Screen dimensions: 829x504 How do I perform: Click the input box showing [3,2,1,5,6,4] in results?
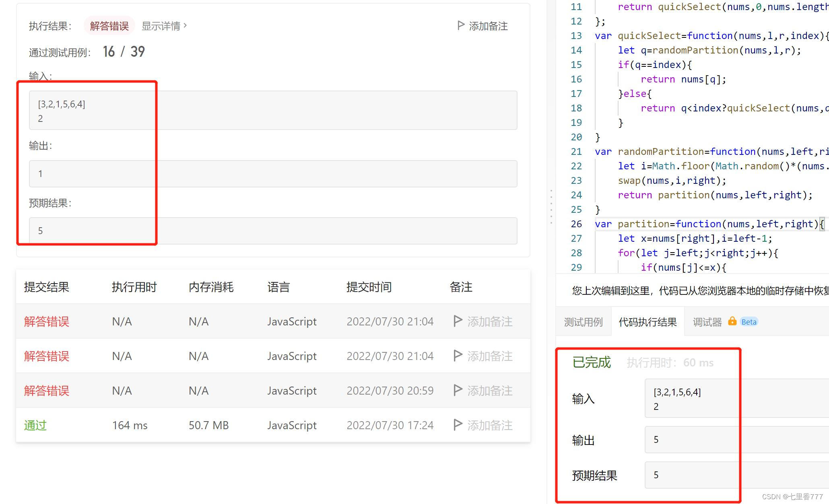(x=273, y=110)
